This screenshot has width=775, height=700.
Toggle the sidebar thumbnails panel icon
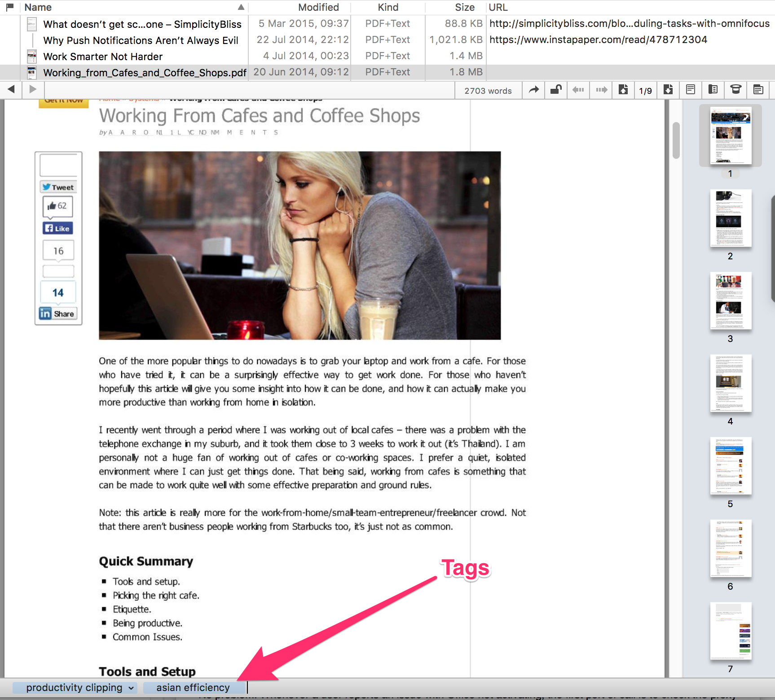[x=713, y=90]
